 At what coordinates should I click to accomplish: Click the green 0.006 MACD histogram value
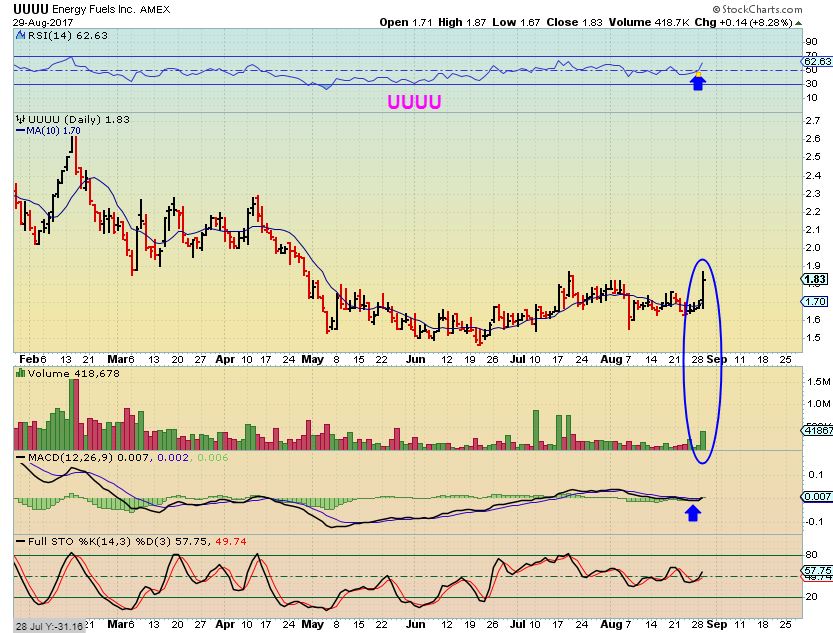point(213,457)
